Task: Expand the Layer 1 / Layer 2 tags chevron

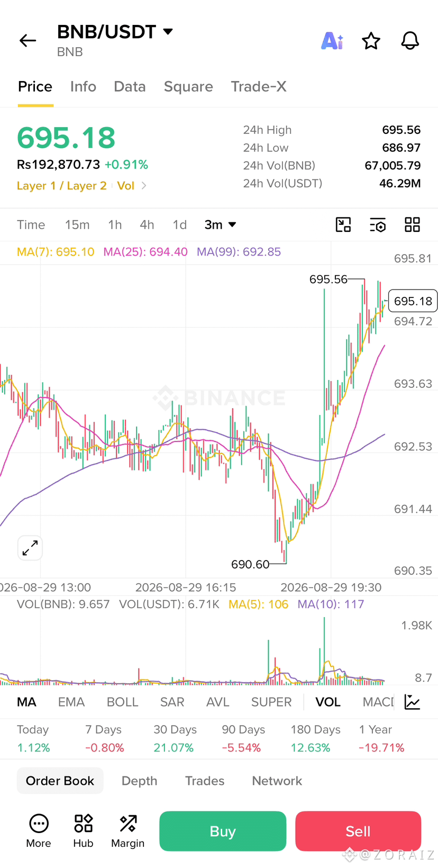Action: coord(144,186)
